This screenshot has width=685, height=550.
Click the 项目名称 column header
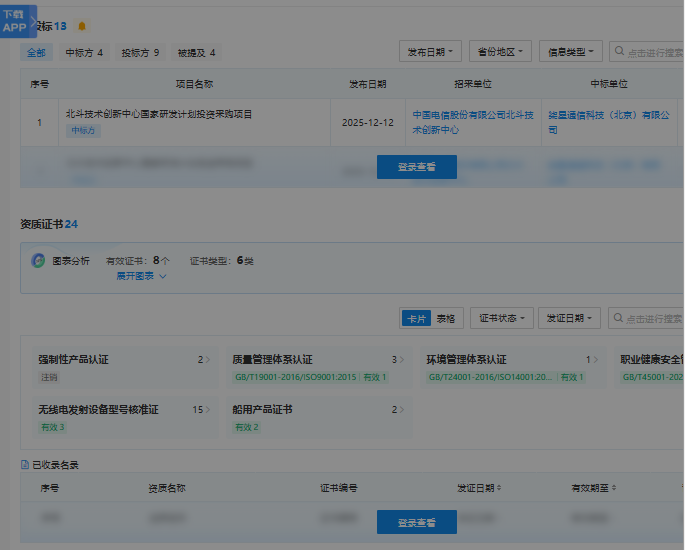[194, 84]
